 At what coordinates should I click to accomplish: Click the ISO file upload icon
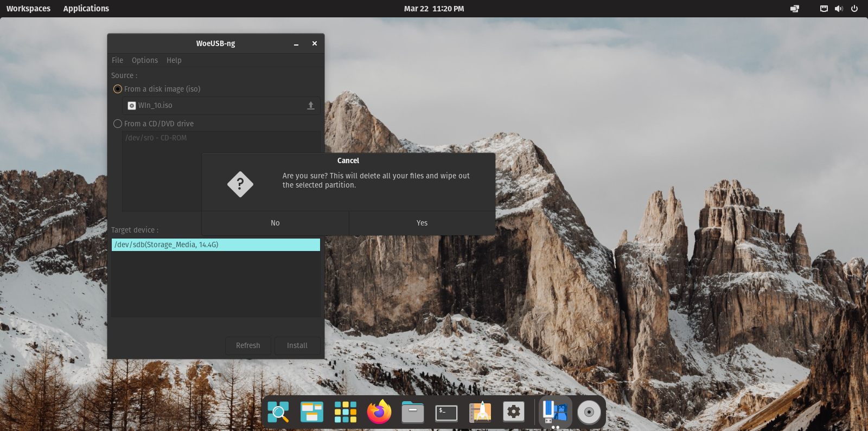[x=310, y=106]
